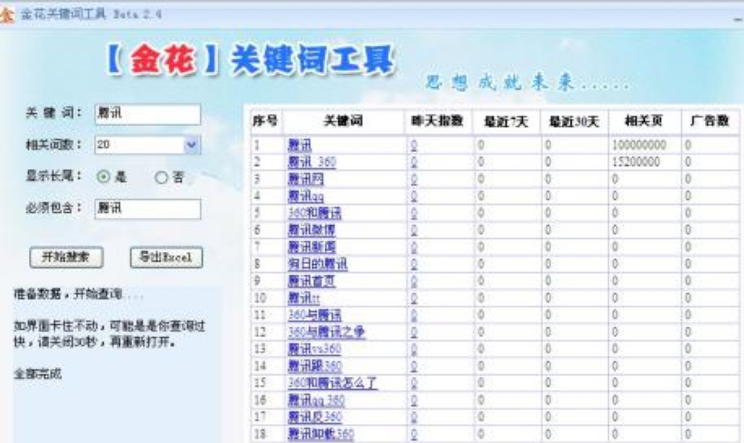Open the 腾讯反360 link in row 17

pyautogui.click(x=315, y=417)
